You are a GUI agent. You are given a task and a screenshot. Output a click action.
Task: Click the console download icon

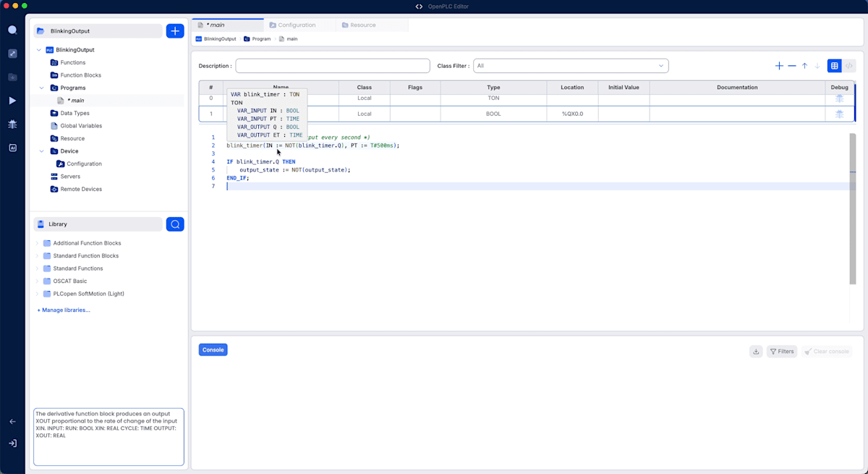756,351
